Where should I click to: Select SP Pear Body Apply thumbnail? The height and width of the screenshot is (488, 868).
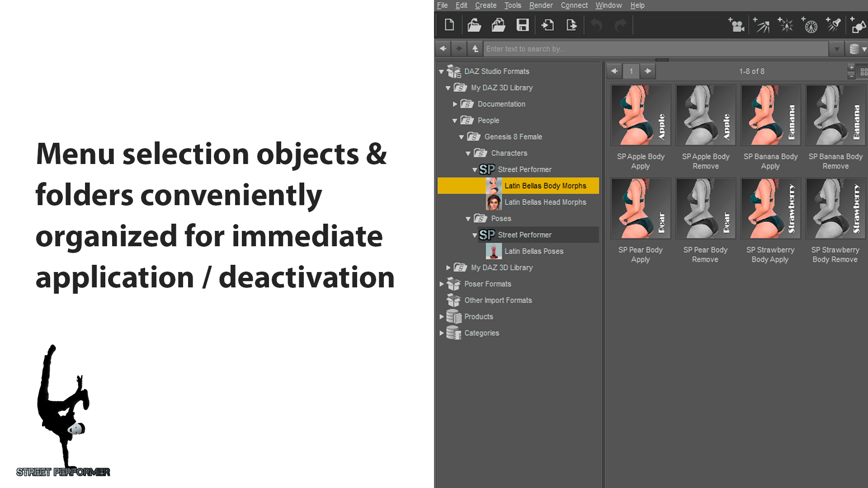[640, 209]
